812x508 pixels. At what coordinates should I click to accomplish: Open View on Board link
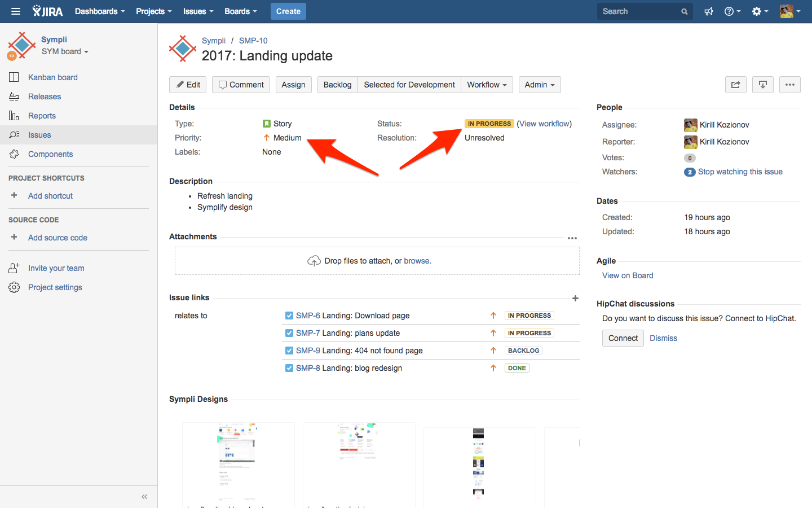(628, 275)
